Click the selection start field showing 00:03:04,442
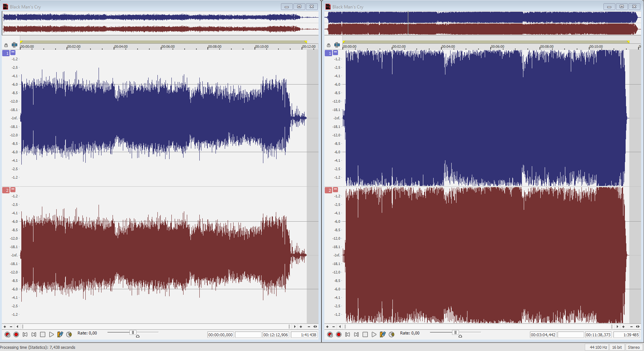This screenshot has height=351, width=644. tap(543, 335)
